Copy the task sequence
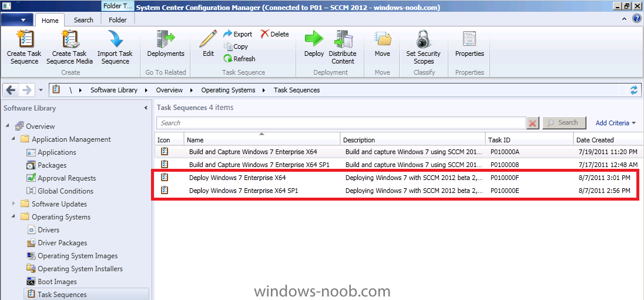 236,46
